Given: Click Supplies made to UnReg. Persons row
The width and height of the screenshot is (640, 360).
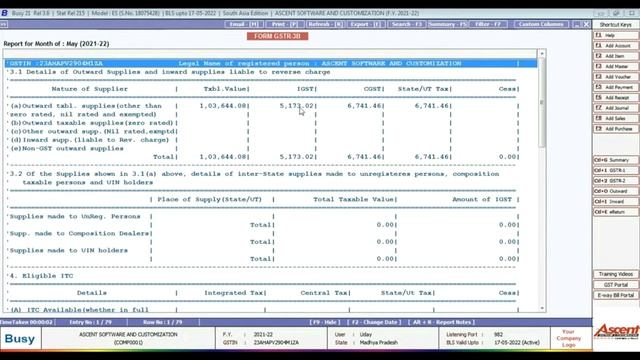Looking at the screenshot, I should click(x=75, y=216).
